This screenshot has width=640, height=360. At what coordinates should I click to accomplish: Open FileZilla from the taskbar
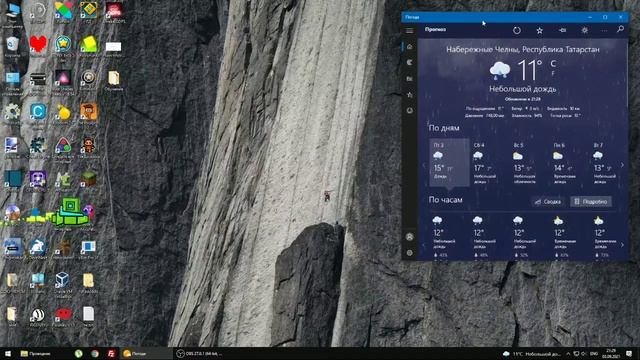111,353
